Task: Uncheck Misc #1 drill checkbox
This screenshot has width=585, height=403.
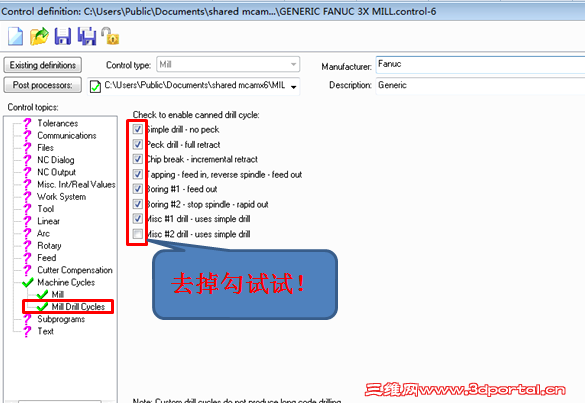Action: pos(138,219)
